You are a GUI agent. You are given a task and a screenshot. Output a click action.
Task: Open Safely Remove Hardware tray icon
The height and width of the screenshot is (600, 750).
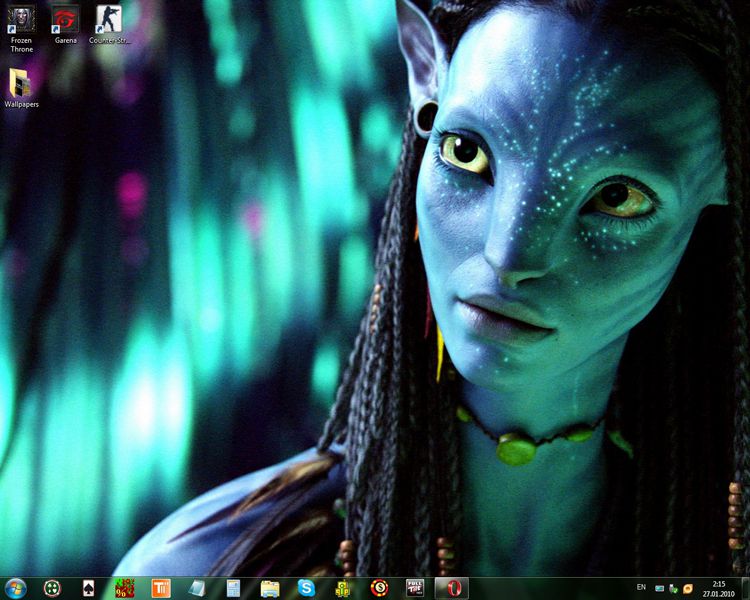(673, 589)
